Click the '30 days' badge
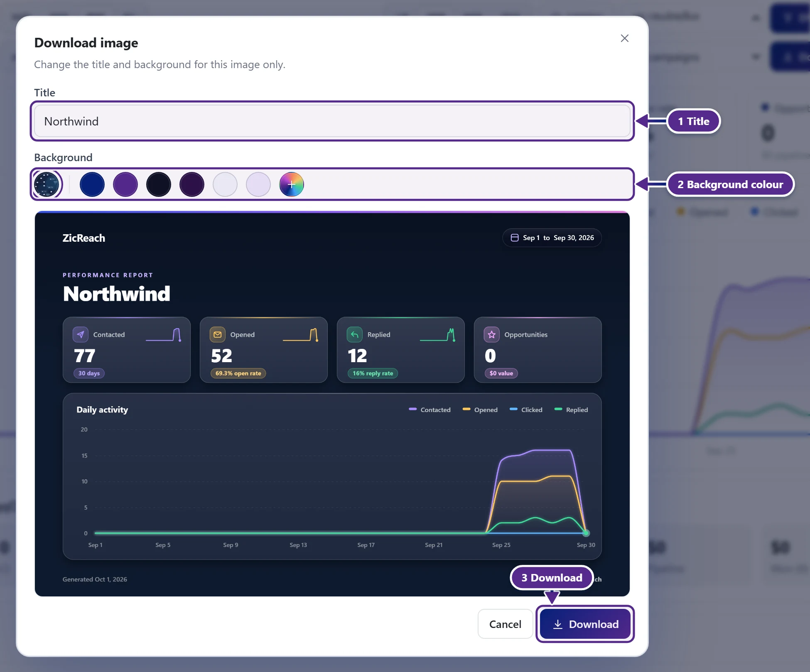 [89, 373]
